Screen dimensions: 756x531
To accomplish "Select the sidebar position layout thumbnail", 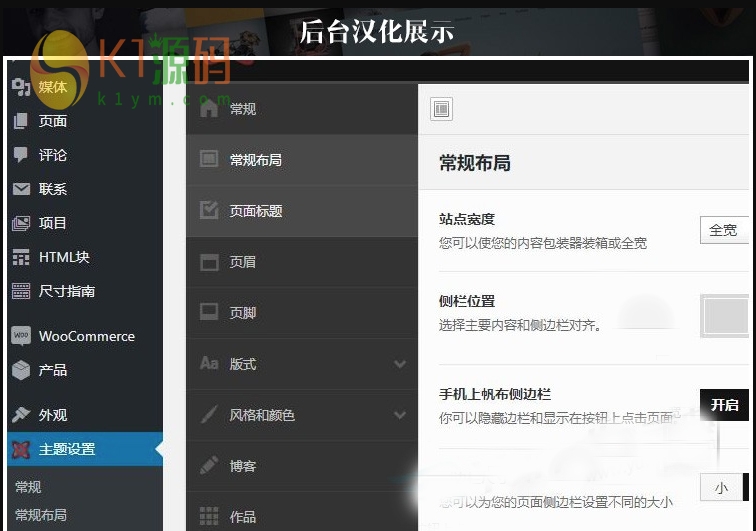I will pos(726,317).
